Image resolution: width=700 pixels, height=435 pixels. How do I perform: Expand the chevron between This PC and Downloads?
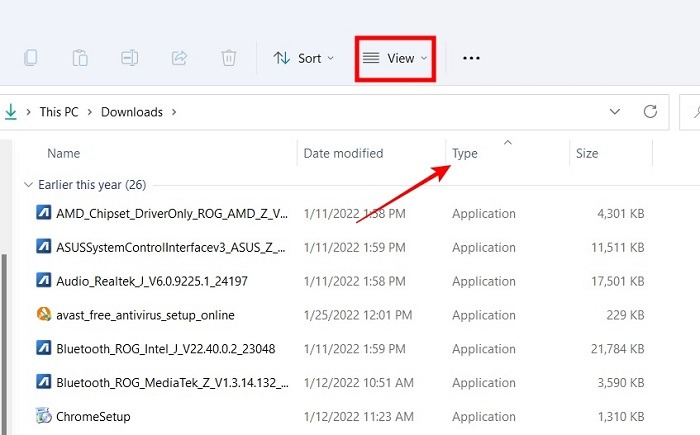pyautogui.click(x=90, y=112)
